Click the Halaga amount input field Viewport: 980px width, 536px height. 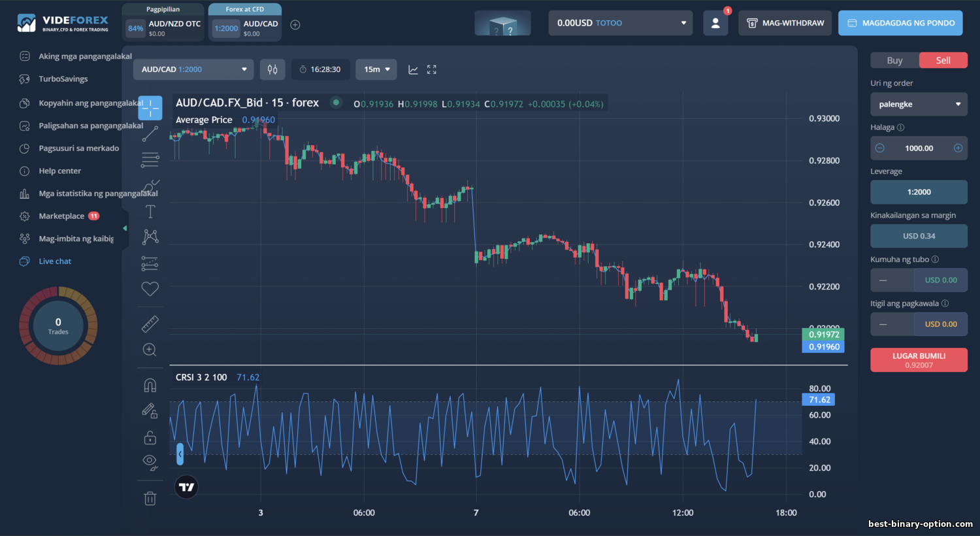pyautogui.click(x=919, y=148)
